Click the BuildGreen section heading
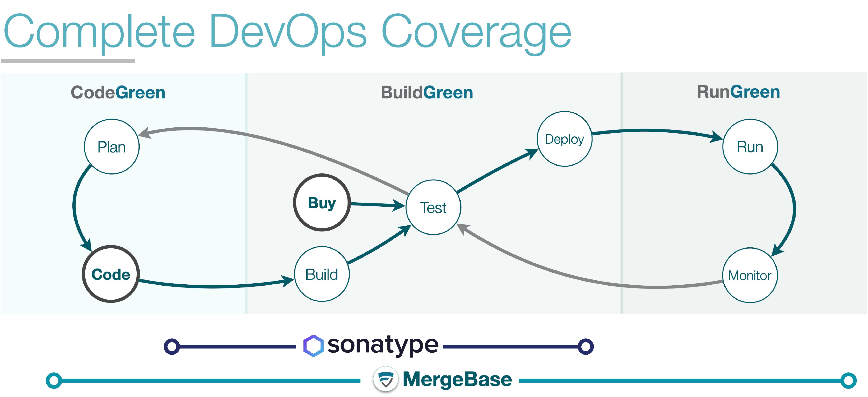Image resolution: width=868 pixels, height=397 pixels. (x=427, y=92)
